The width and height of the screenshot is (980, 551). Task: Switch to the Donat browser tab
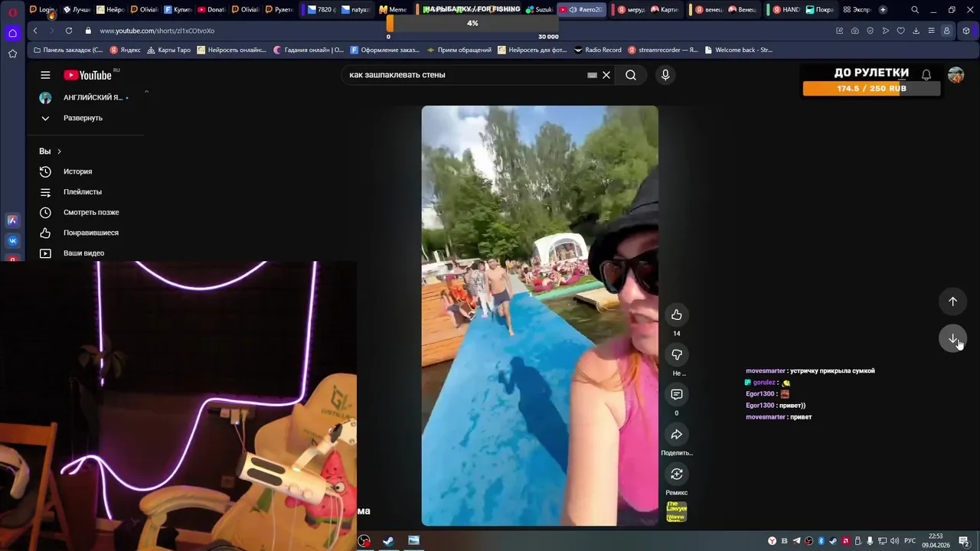coord(211,10)
